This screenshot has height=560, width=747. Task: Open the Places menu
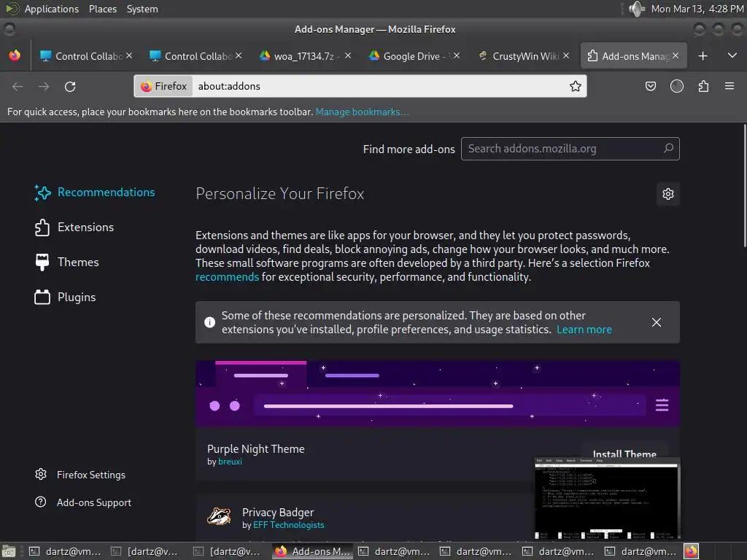[x=102, y=9]
